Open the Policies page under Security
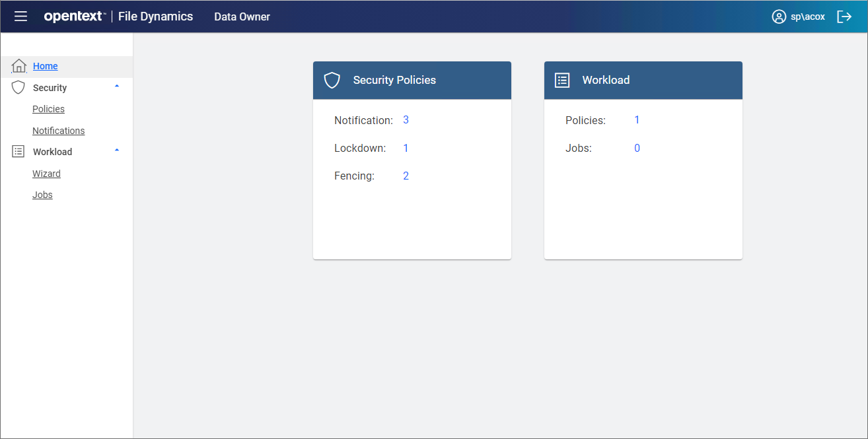 (x=48, y=108)
